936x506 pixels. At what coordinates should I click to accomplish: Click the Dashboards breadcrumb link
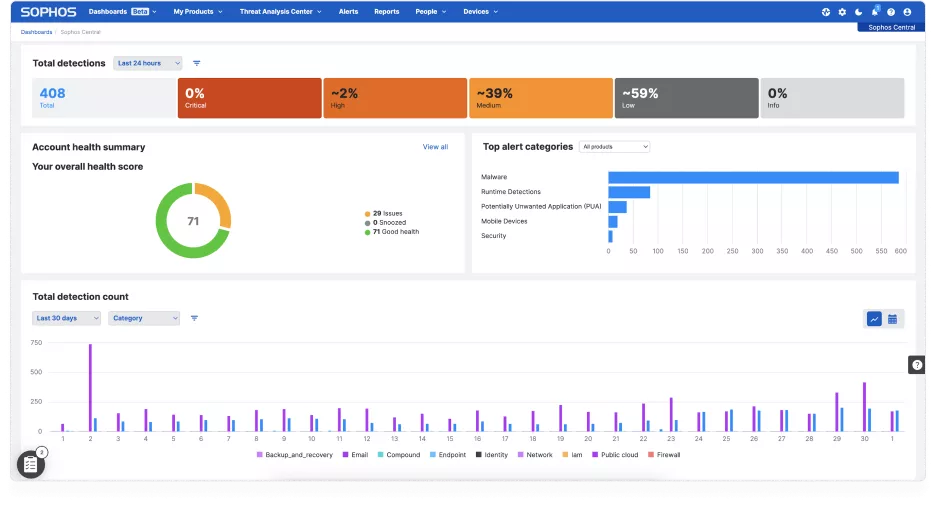37,32
